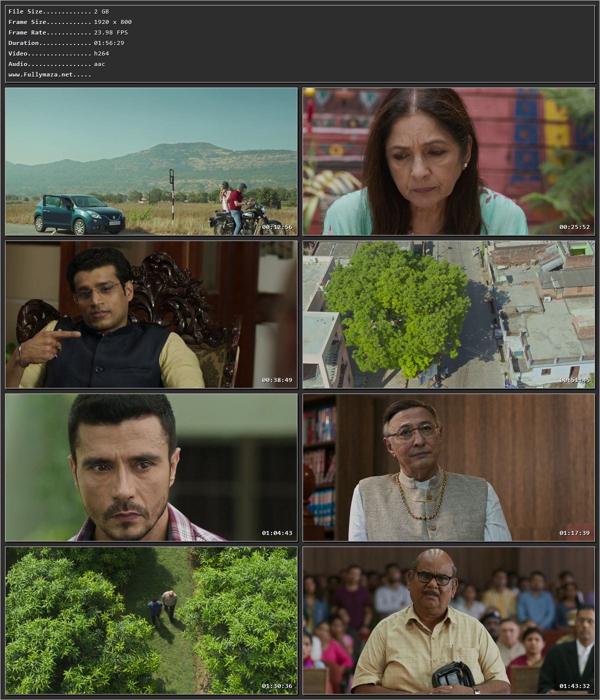Click the 00:25:52 timestamp label
The image size is (600, 700).
(x=574, y=227)
